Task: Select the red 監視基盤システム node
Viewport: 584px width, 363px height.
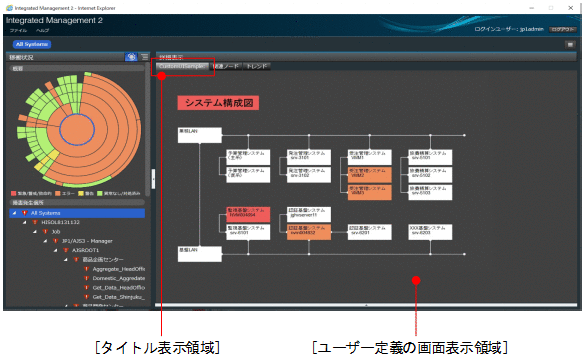Action: pyautogui.click(x=248, y=214)
